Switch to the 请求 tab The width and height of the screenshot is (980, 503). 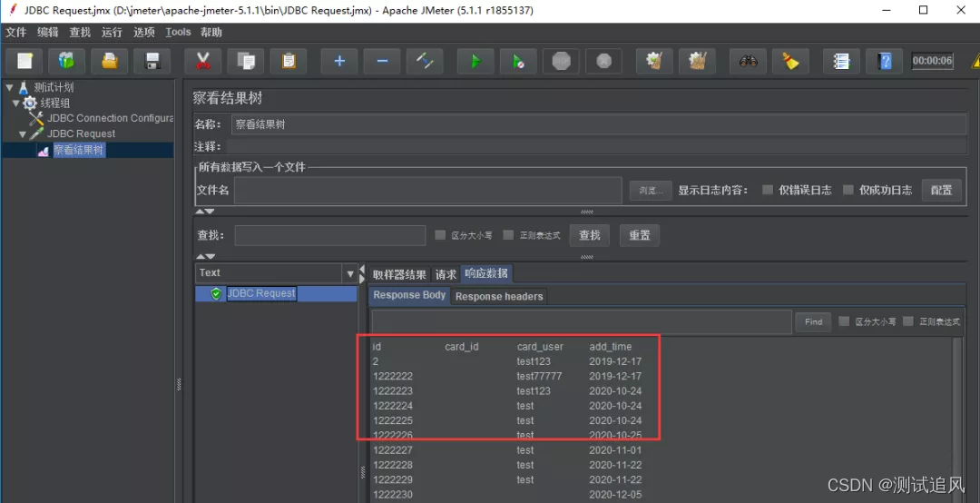pos(446,274)
